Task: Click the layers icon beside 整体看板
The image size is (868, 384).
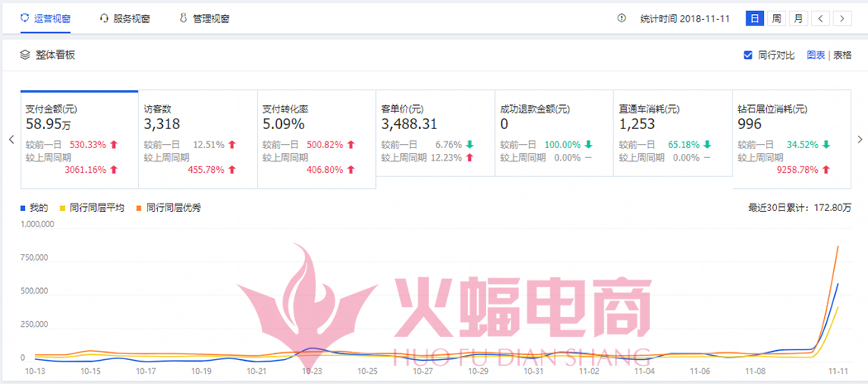Action: (24, 55)
